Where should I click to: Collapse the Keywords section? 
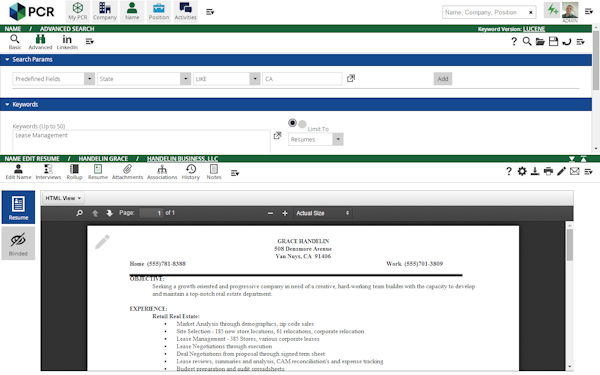pos(7,104)
